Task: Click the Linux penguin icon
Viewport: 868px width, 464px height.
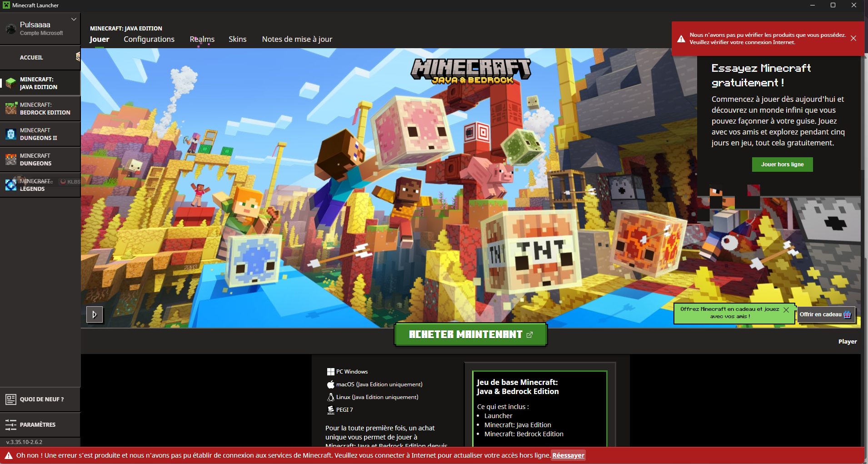Action: pyautogui.click(x=330, y=397)
